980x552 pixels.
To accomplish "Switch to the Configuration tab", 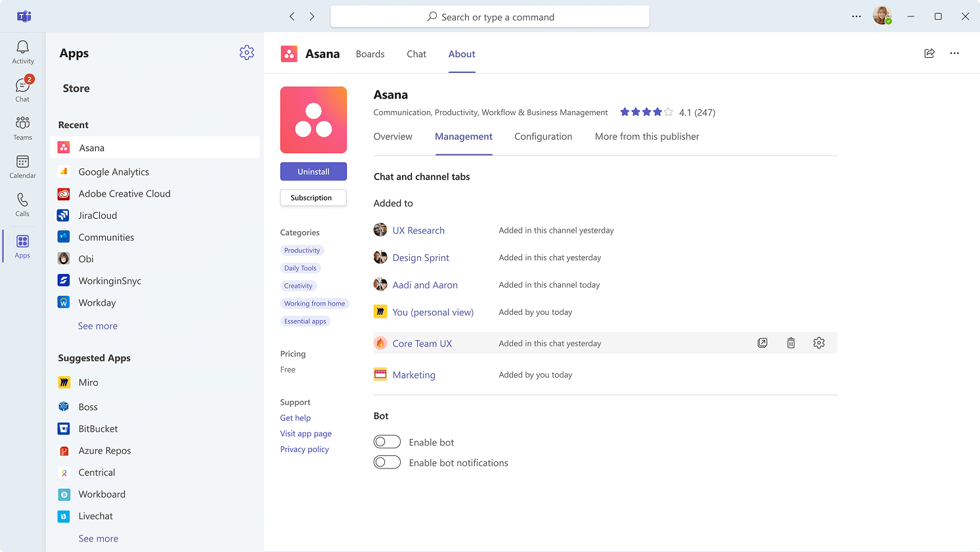I will [x=543, y=137].
